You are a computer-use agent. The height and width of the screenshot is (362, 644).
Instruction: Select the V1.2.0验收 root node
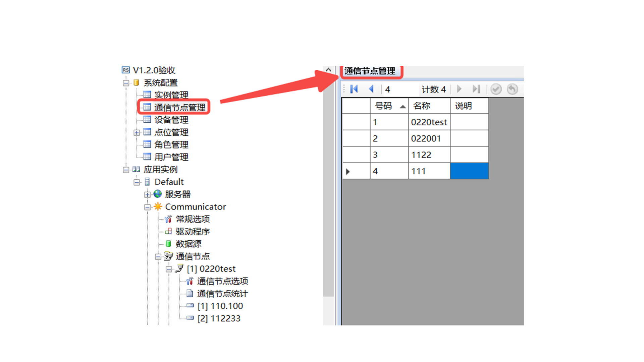[154, 70]
